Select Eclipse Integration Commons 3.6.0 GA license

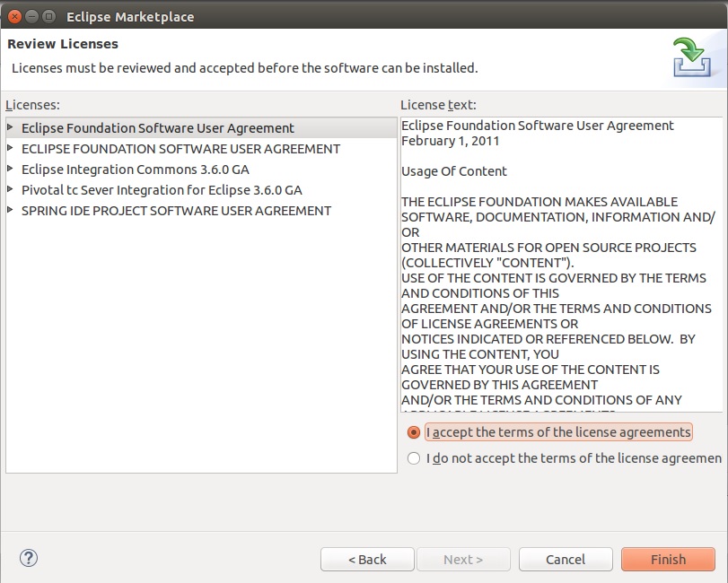[136, 170]
